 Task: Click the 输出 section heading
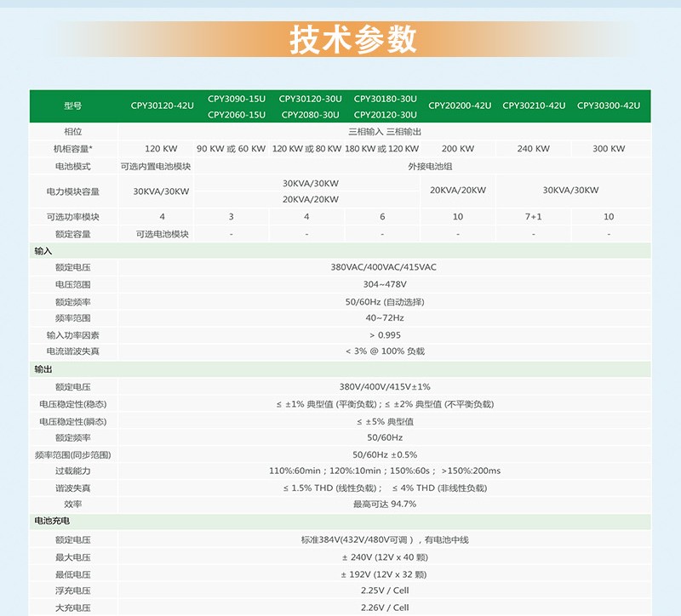coord(43,370)
